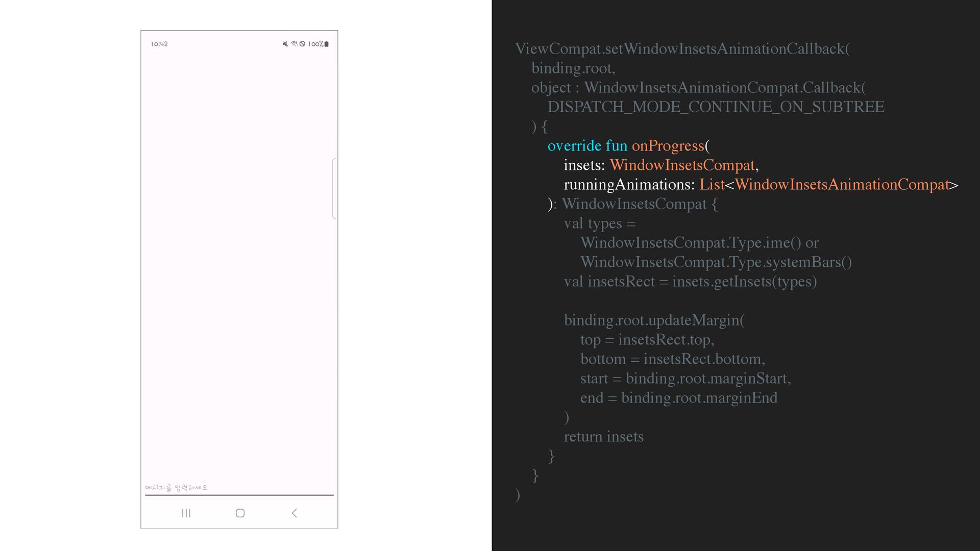The width and height of the screenshot is (980, 551).
Task: Click the 'onProgress' function name
Action: 668,146
